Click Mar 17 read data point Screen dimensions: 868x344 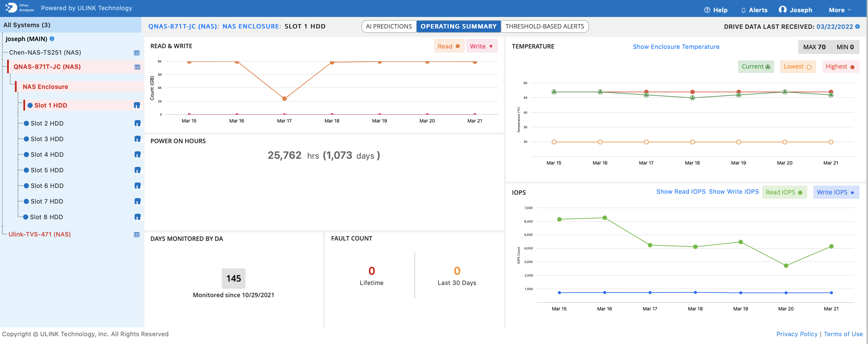(284, 99)
